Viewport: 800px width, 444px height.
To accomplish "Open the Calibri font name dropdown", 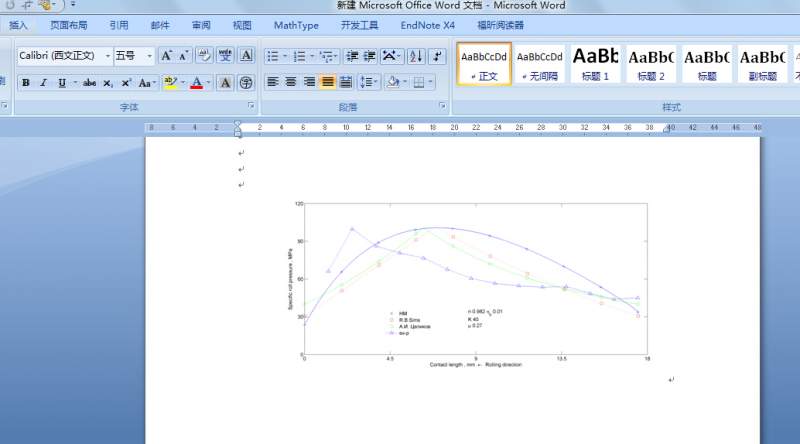I will [x=108, y=56].
